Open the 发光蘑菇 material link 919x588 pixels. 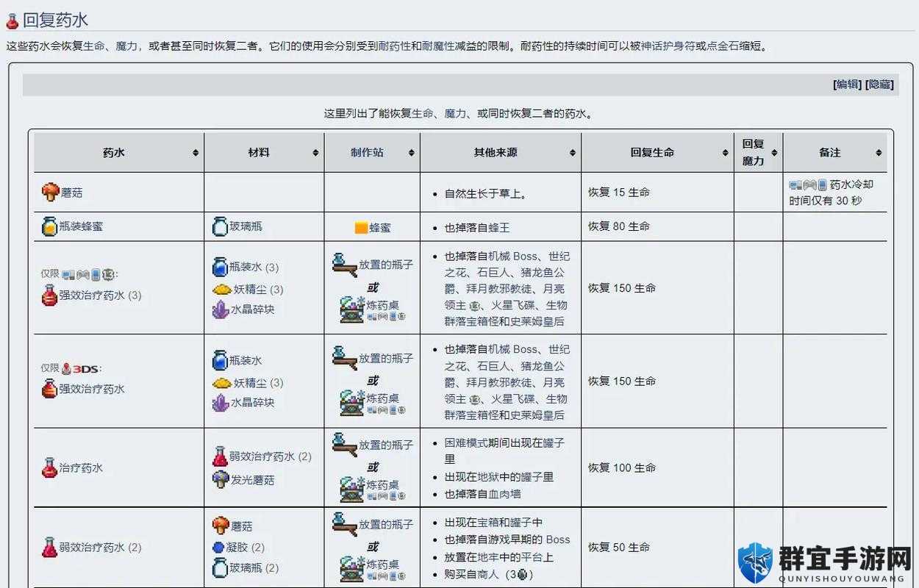[x=253, y=480]
